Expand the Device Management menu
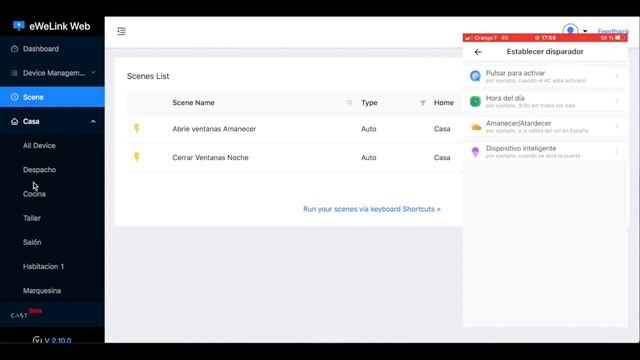Image resolution: width=640 pixels, height=360 pixels. click(x=52, y=73)
